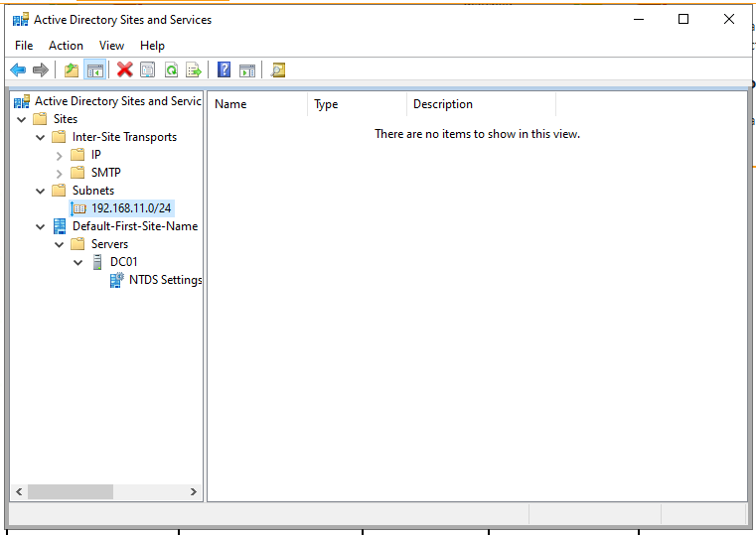This screenshot has width=756, height=535.
Task: Expand the SMTP transport folder
Action: 60,173
